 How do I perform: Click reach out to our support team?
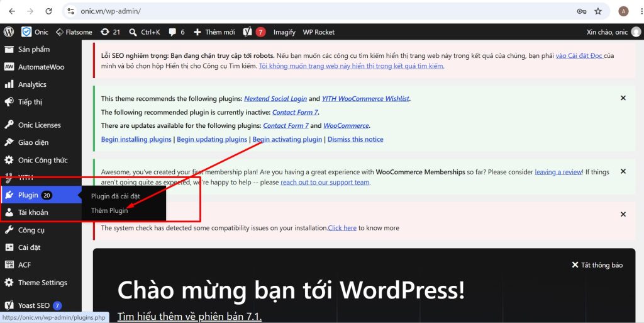(x=325, y=182)
